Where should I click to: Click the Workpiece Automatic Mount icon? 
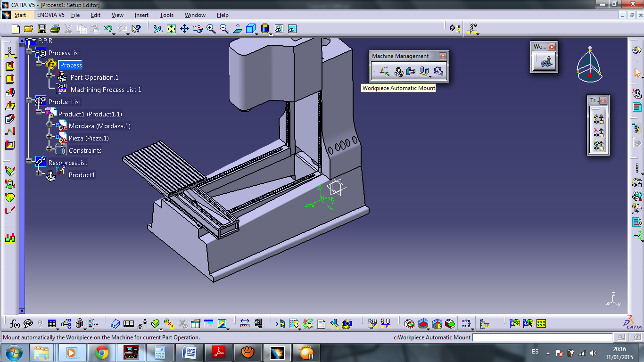pos(385,71)
